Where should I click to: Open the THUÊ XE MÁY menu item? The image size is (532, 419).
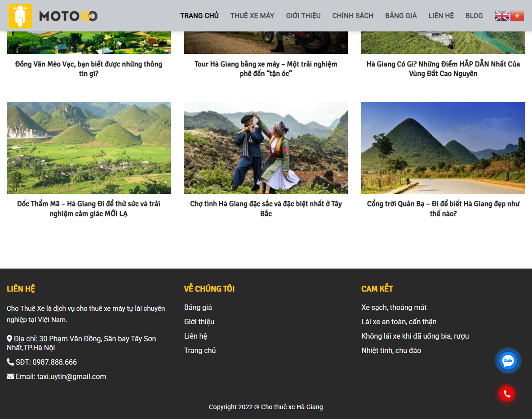(252, 15)
